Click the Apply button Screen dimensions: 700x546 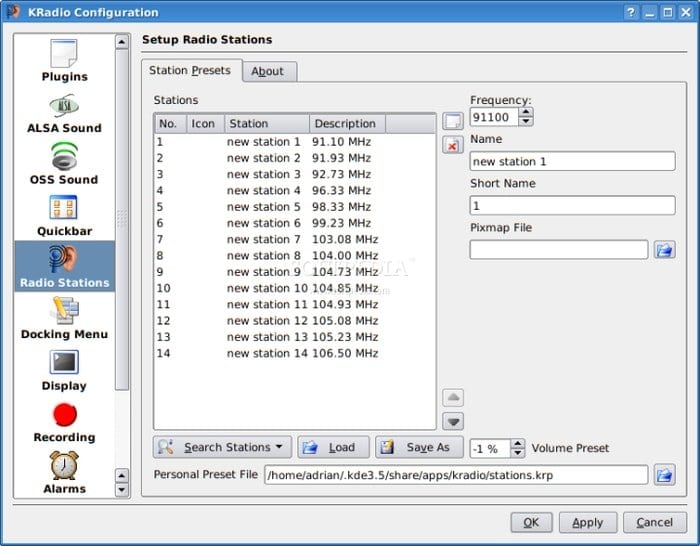588,522
